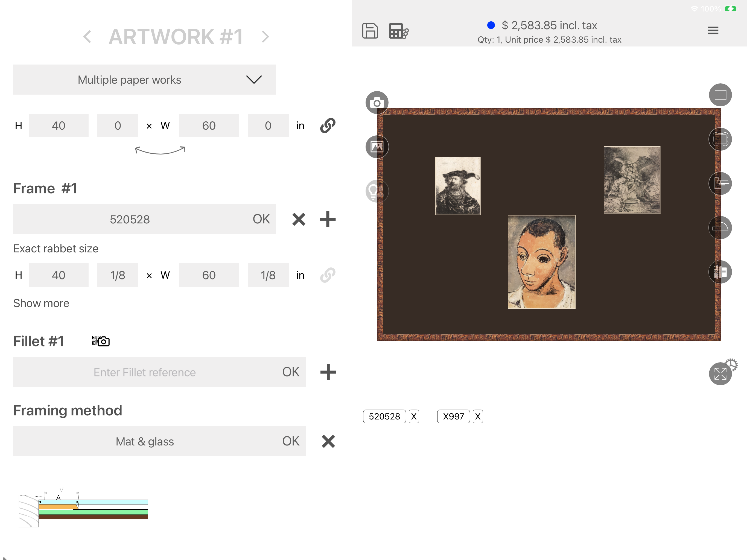The height and width of the screenshot is (560, 747).
Task: Toggle the rabbet size link icon
Action: [328, 275]
